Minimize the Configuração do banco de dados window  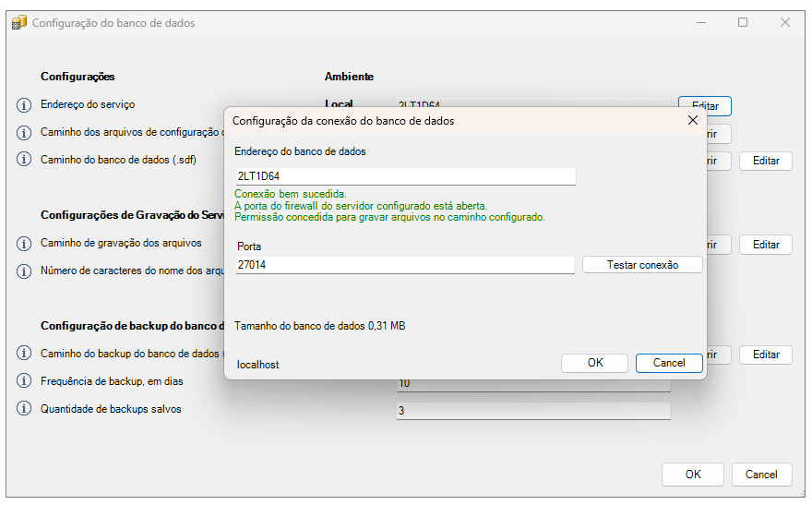click(x=701, y=22)
